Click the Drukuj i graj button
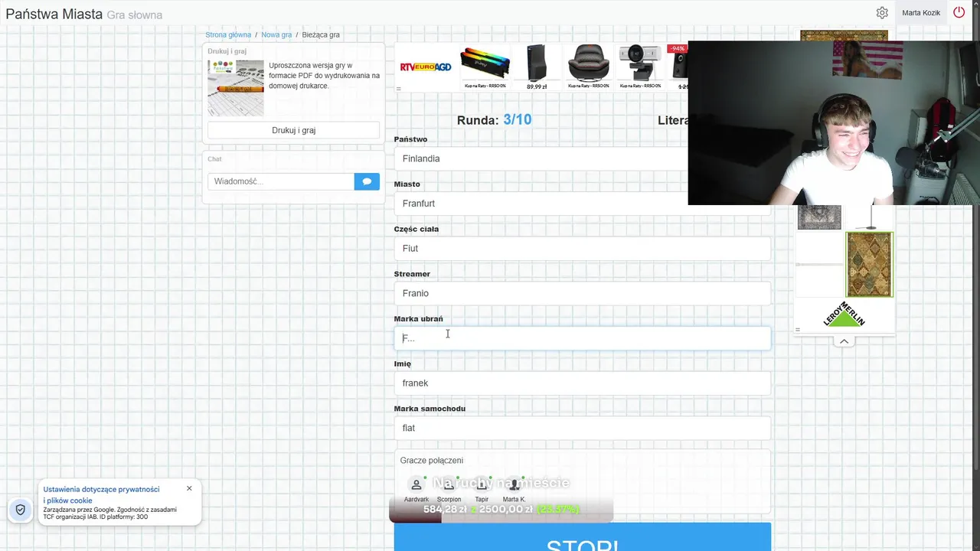This screenshot has width=980, height=551. point(293,130)
